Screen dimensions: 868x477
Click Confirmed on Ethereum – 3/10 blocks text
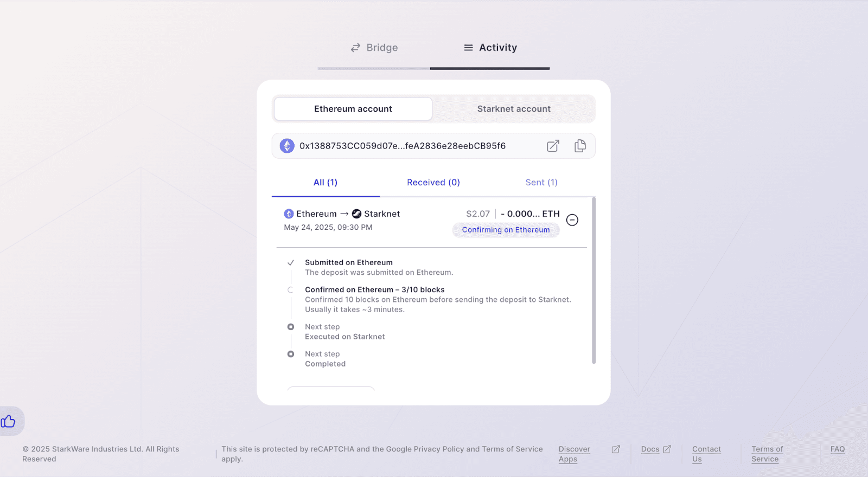click(x=374, y=290)
